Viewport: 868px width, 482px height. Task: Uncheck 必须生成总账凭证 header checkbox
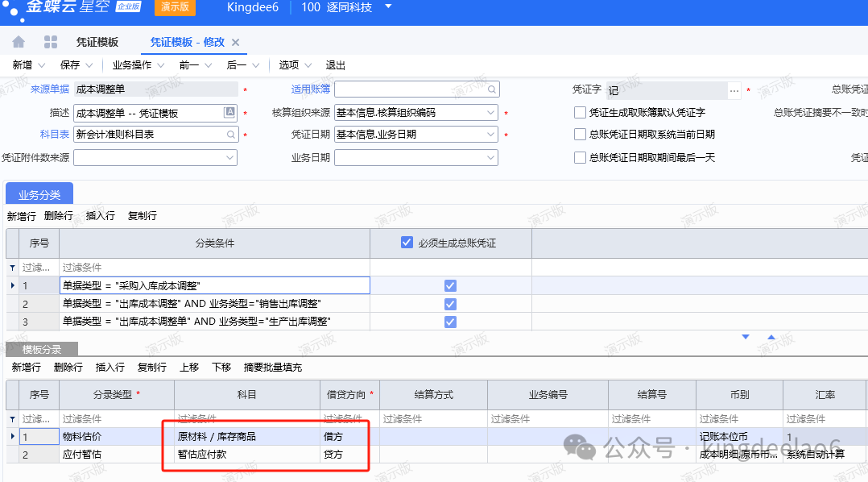407,243
